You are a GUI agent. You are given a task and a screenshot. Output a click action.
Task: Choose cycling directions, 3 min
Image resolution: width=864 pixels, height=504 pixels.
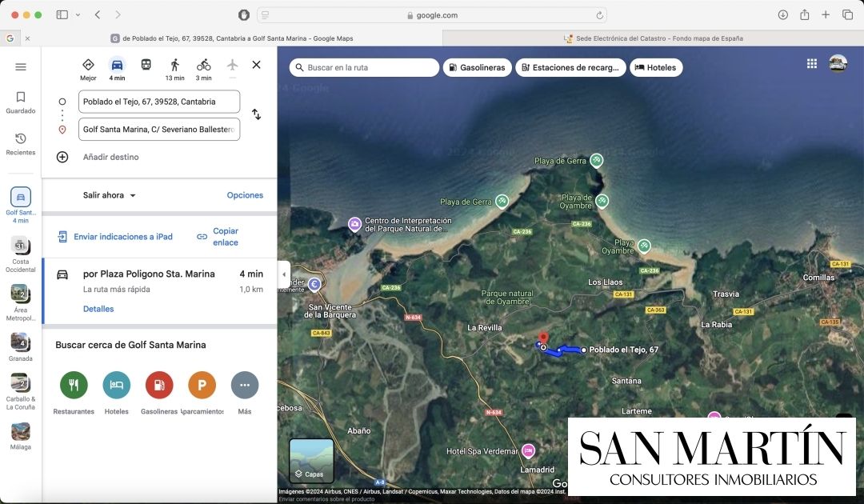(x=204, y=68)
